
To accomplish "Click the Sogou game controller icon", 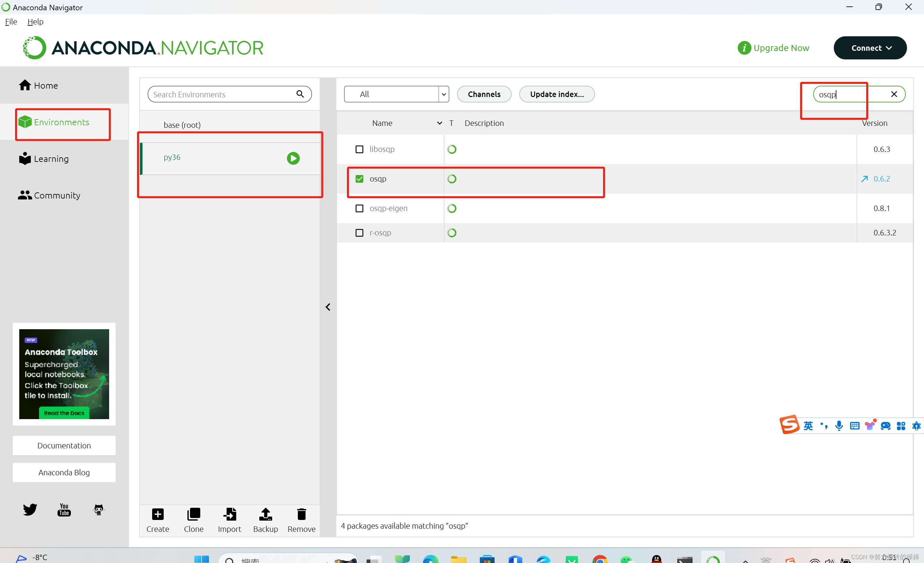I will (x=885, y=426).
